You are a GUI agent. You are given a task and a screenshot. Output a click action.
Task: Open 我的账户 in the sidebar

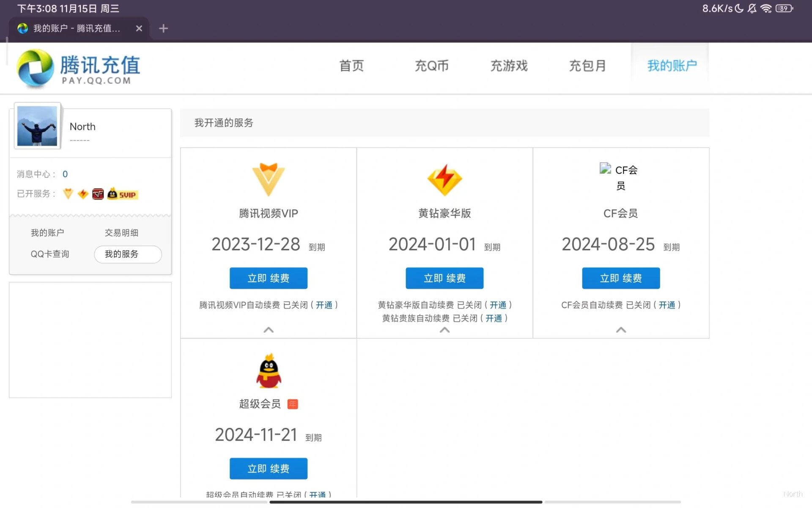pos(47,232)
